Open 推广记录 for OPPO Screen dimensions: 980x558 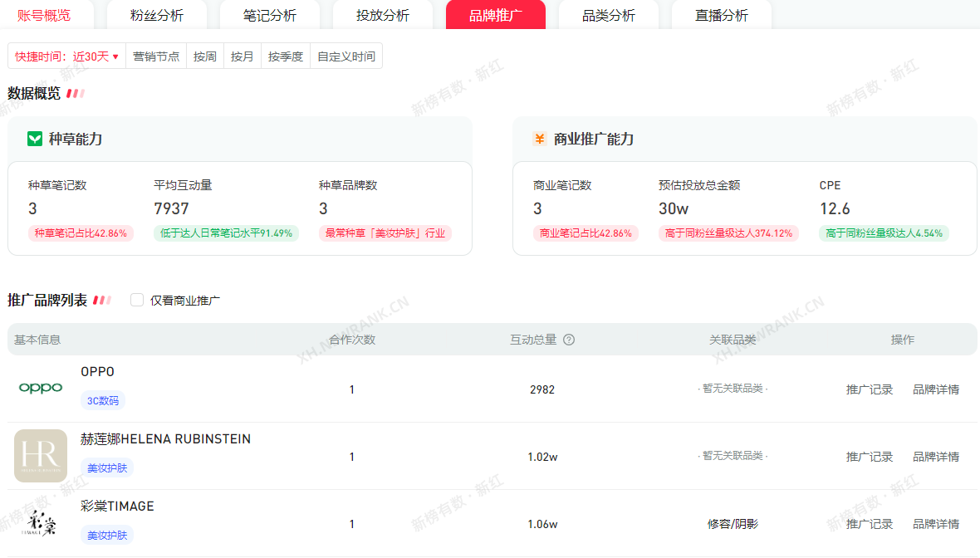pos(870,389)
